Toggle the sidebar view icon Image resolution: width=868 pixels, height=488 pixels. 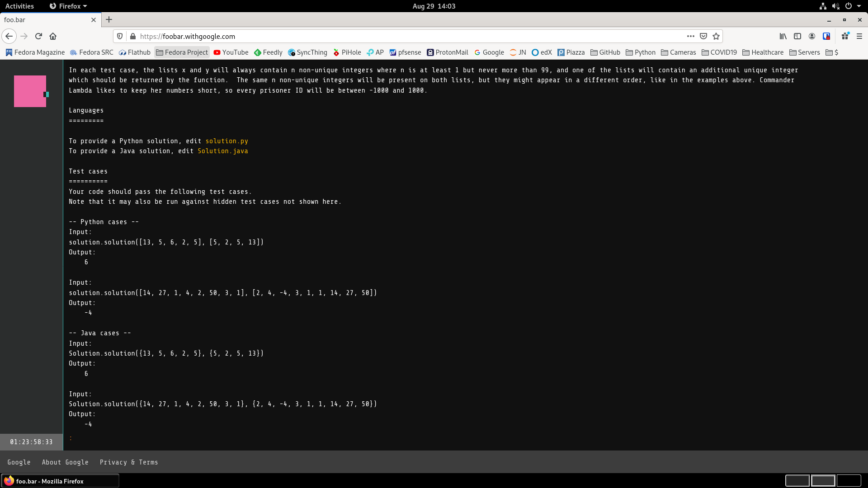point(797,36)
